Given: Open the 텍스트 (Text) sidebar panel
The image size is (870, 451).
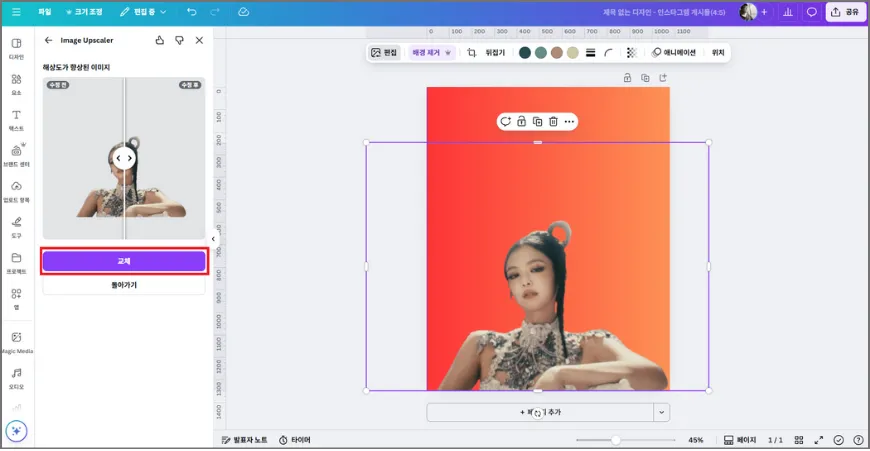Looking at the screenshot, I should 16,120.
